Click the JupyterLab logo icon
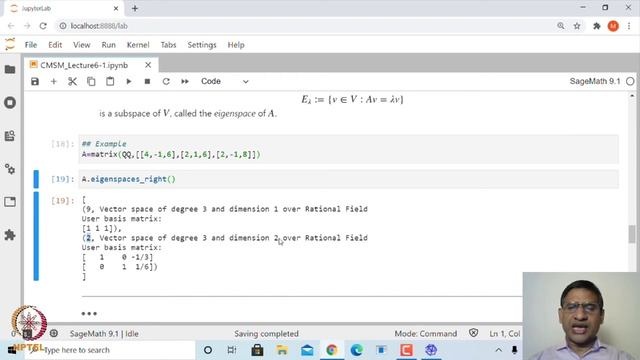This screenshot has height=360, width=640. coord(10,44)
